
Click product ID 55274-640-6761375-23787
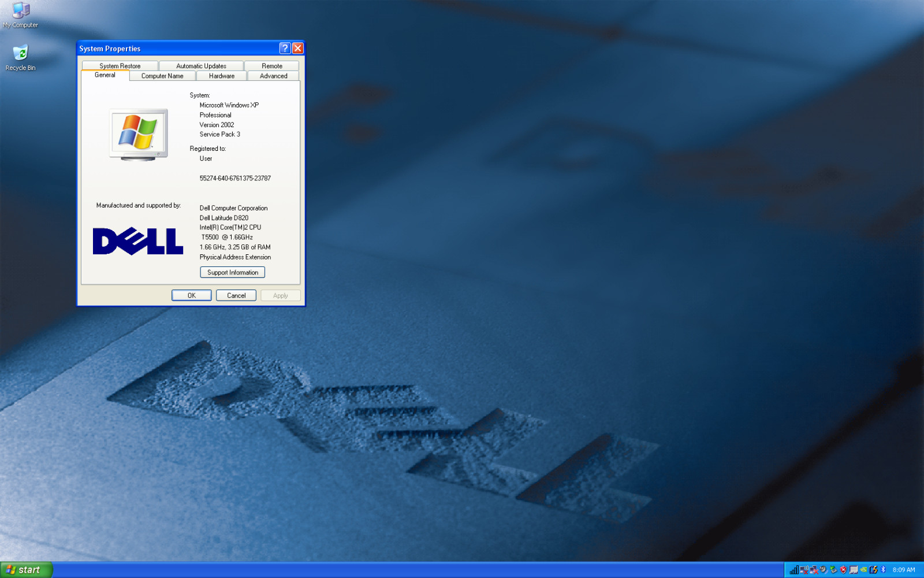pyautogui.click(x=235, y=178)
